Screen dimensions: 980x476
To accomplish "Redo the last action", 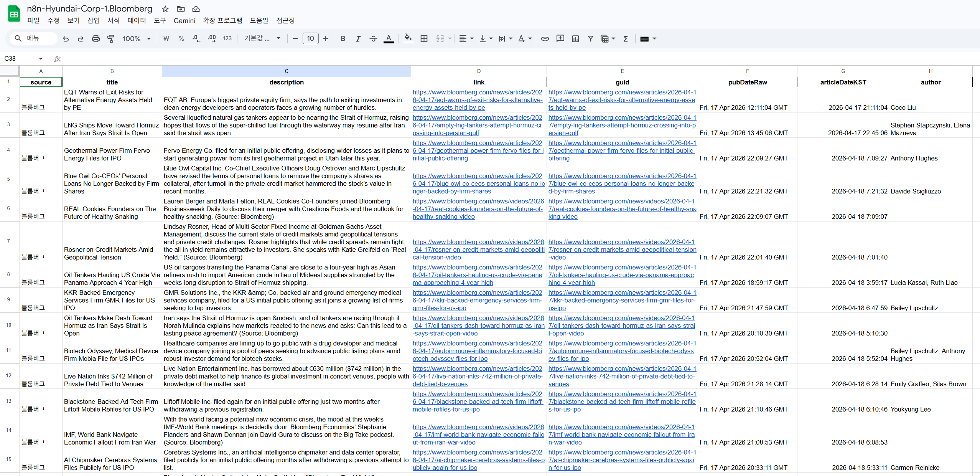I will [81, 38].
